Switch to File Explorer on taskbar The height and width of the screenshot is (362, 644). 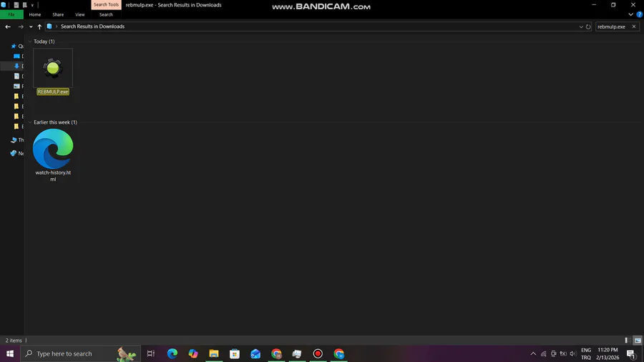coord(214,353)
